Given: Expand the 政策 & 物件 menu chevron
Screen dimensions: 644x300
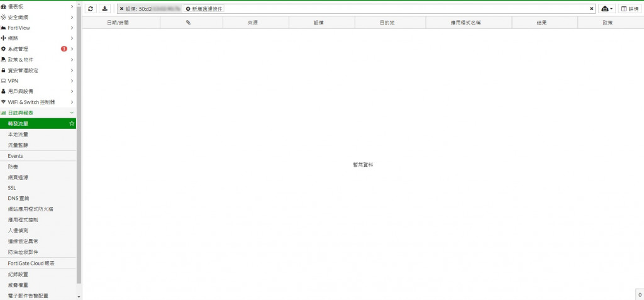Looking at the screenshot, I should pyautogui.click(x=72, y=60).
